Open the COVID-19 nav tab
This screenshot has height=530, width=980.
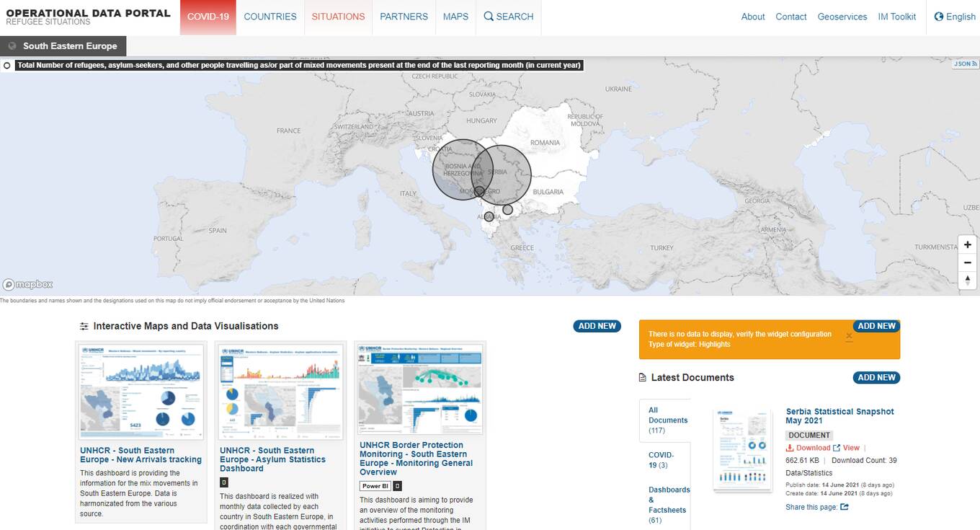point(208,17)
